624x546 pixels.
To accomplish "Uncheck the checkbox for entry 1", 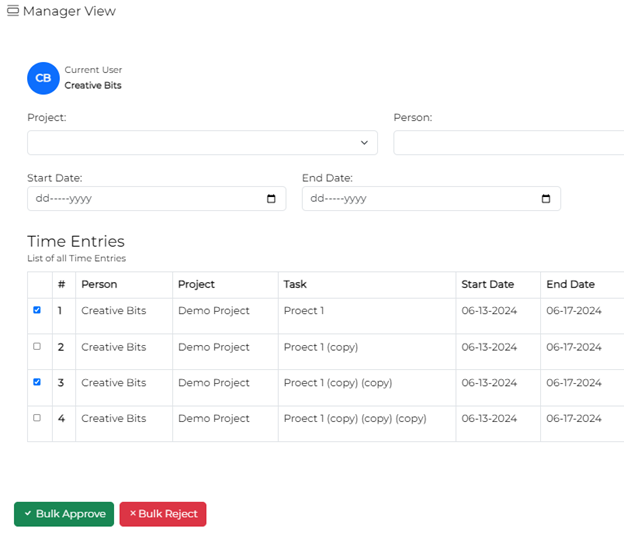I will click(x=37, y=310).
